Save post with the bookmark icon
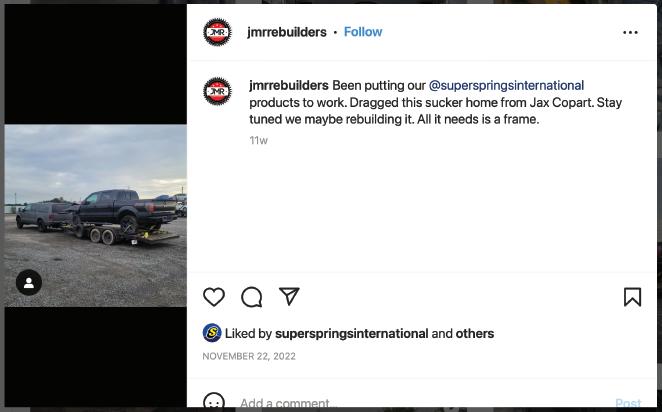The width and height of the screenshot is (662, 412). (632, 297)
